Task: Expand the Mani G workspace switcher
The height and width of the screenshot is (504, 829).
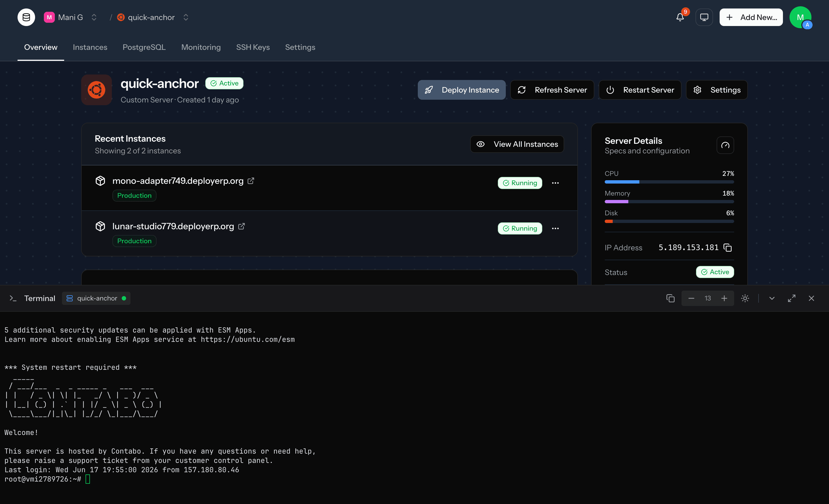Action: click(94, 17)
